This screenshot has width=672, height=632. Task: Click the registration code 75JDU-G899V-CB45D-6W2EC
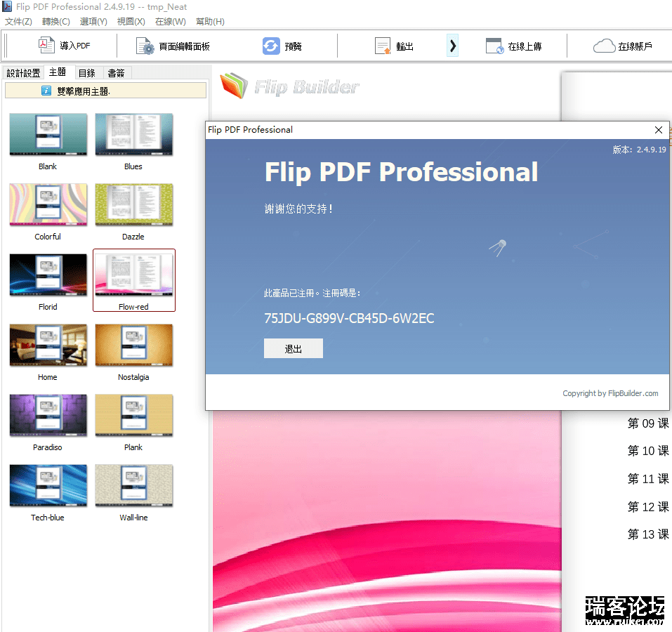[349, 318]
